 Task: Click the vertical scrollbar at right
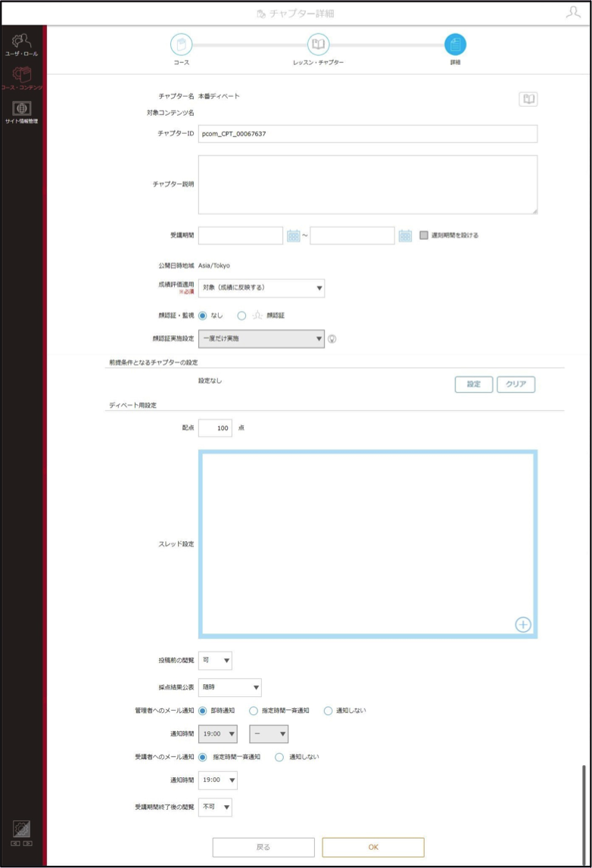point(584,814)
